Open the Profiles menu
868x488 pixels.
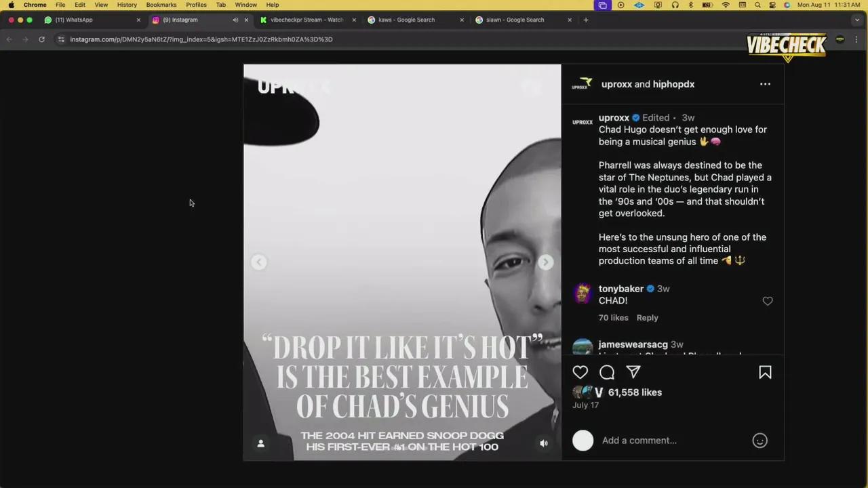tap(196, 5)
